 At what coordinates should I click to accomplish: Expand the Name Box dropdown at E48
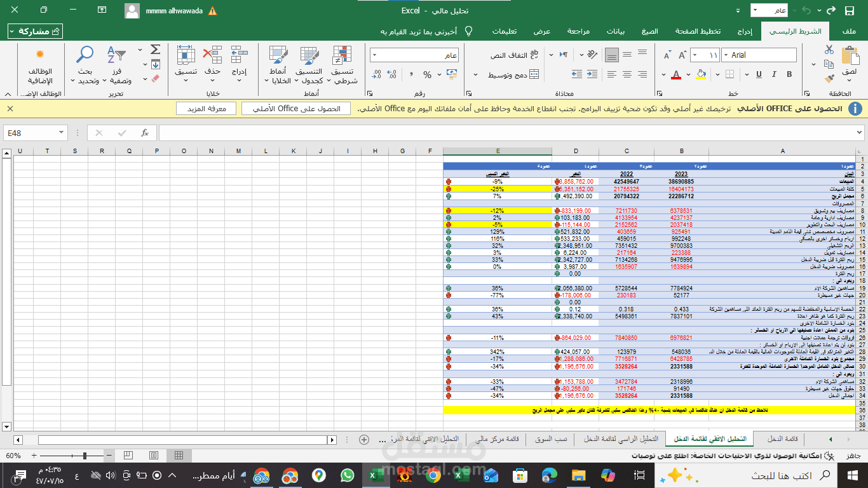pos(61,133)
